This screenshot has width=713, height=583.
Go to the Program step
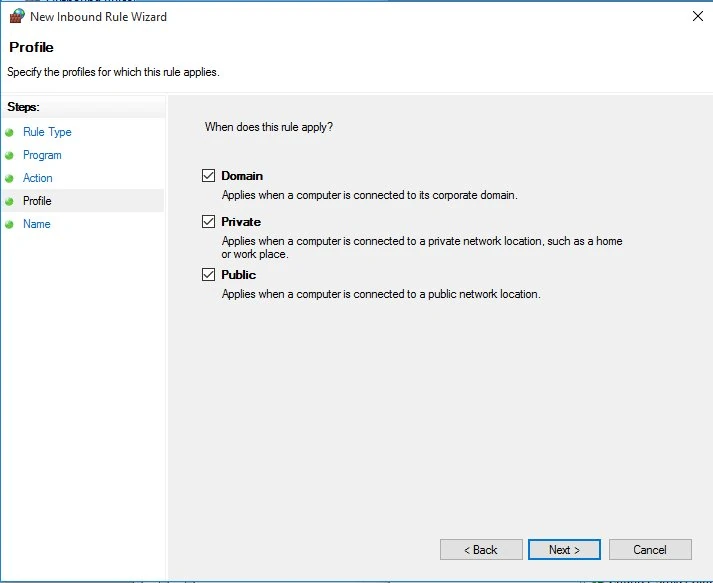point(42,155)
